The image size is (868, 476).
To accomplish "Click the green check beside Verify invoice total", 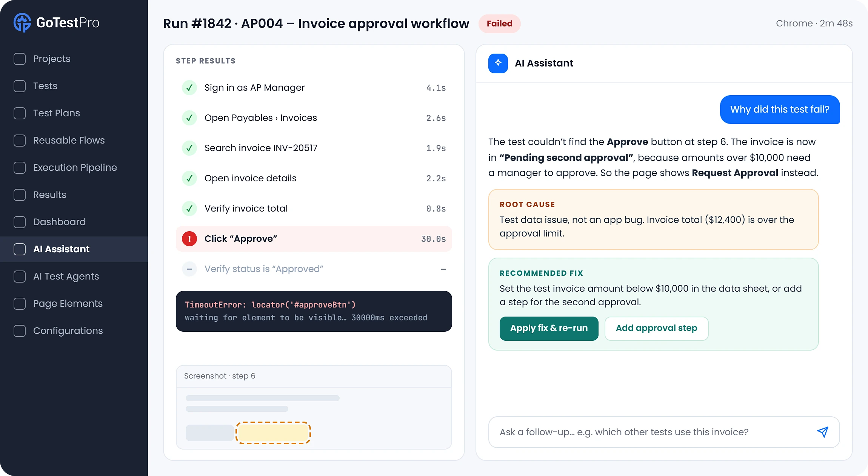I will (x=189, y=209).
